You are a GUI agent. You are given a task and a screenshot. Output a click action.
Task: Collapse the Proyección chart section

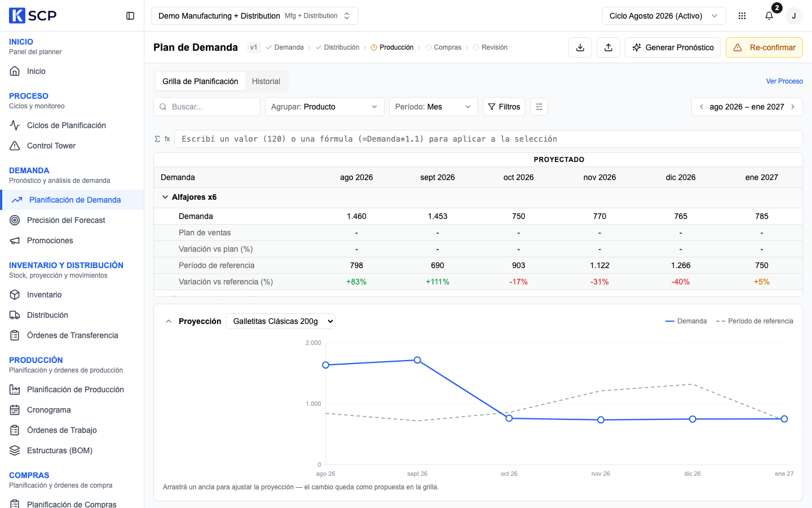[168, 321]
